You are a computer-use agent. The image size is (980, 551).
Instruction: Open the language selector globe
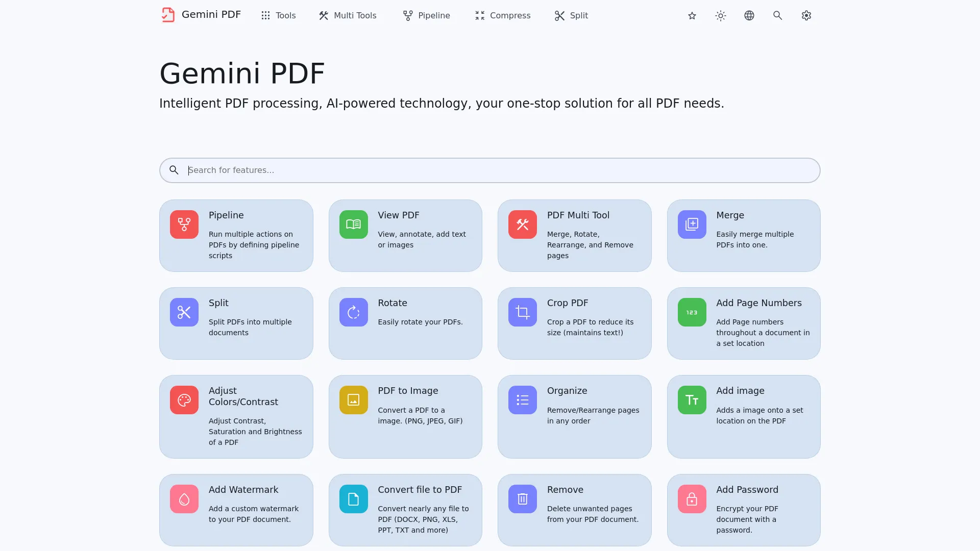click(x=749, y=15)
